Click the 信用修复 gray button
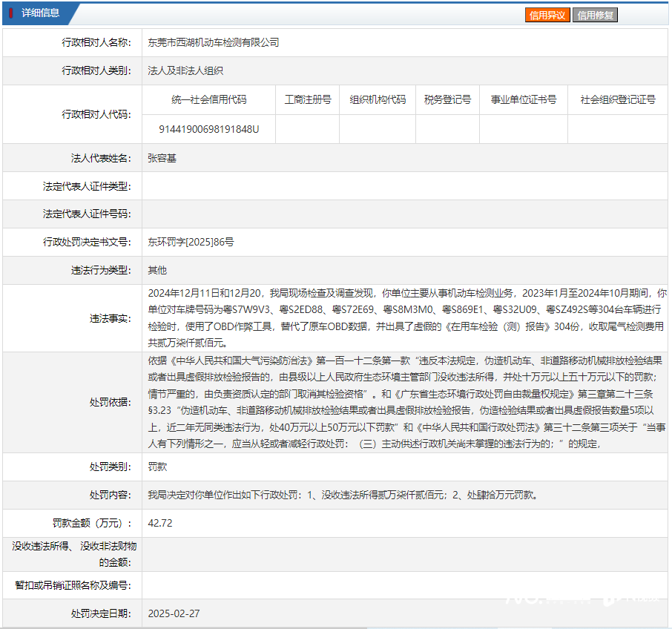Screen dimensions: 672x629 595,16
